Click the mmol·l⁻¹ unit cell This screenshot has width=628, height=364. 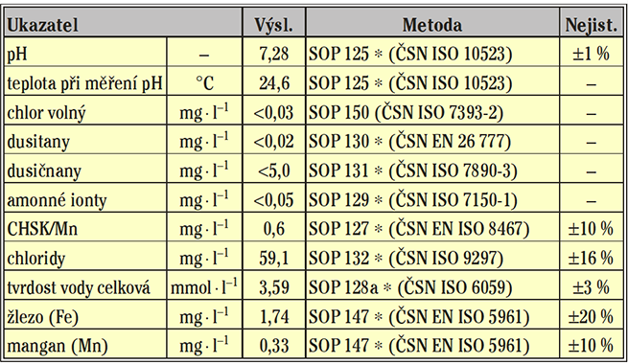[x=204, y=285]
